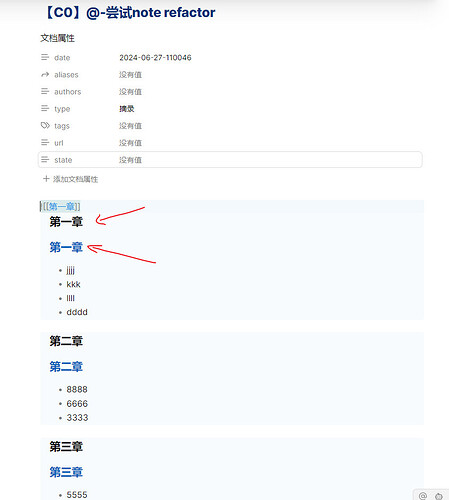Click the authors property type icon
The image size is (449, 500).
tap(45, 91)
